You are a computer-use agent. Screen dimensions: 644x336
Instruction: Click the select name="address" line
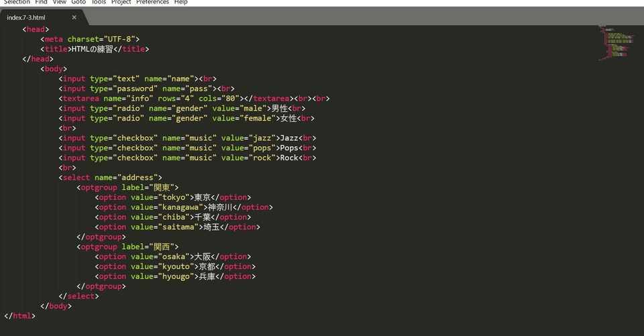tap(111, 178)
